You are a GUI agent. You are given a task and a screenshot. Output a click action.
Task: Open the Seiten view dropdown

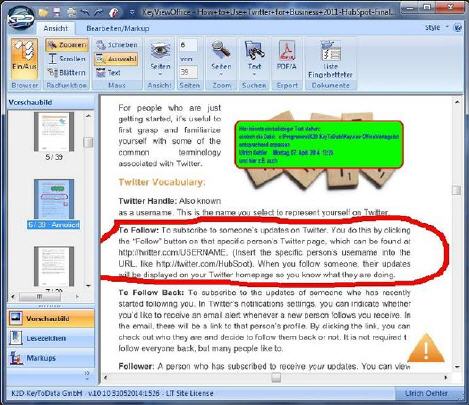[x=160, y=58]
